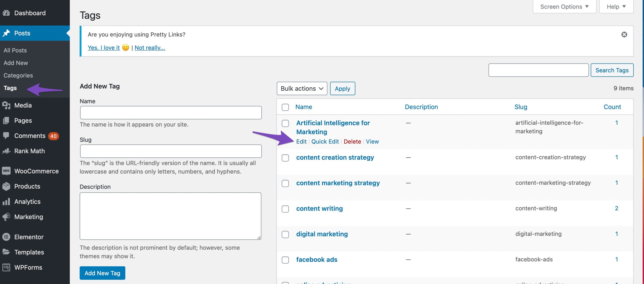This screenshot has width=644, height=284.
Task: Click the Comments speech bubble icon
Action: coord(6,135)
